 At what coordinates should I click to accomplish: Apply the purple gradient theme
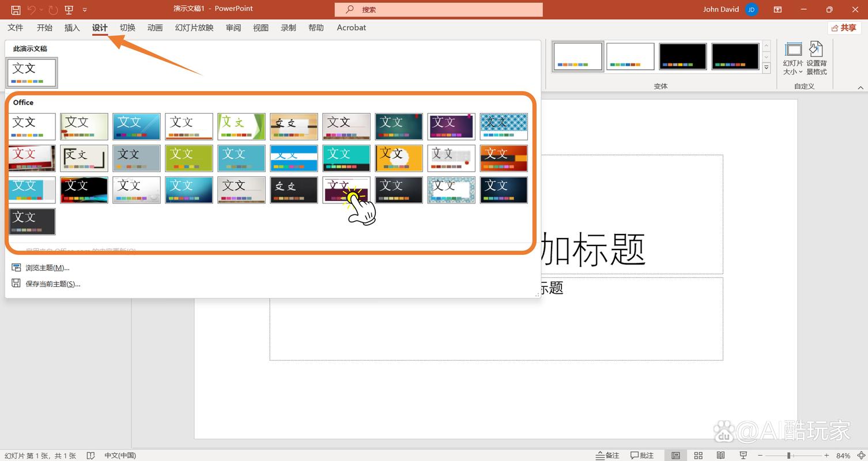(x=451, y=126)
